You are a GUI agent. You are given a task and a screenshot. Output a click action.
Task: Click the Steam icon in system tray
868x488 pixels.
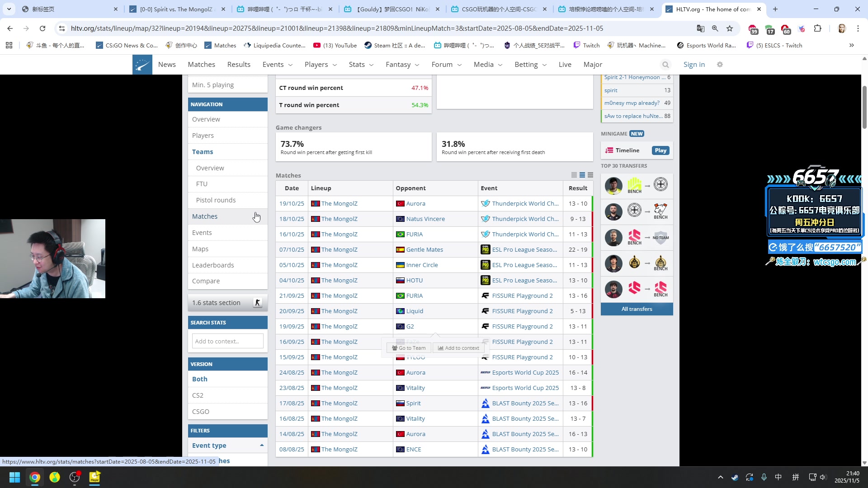coord(735,477)
